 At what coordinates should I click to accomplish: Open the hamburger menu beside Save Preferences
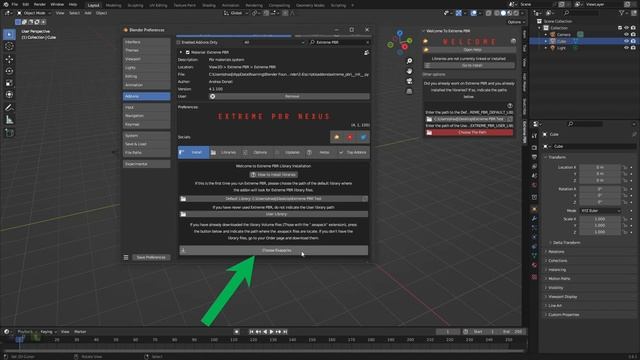click(126, 258)
